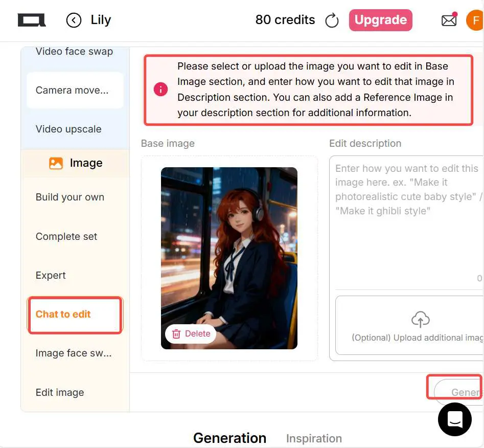Screen dimensions: 484x448
Task: Click the Upgrade button
Action: 380,20
